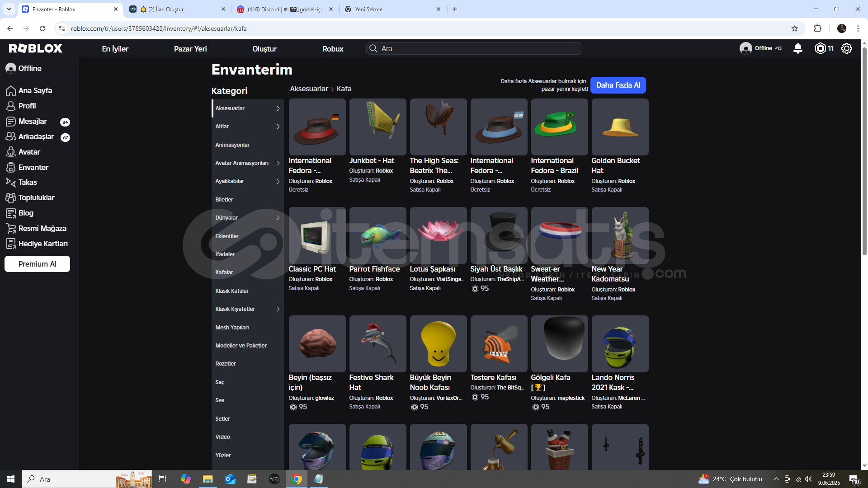Open the settings gear icon
This screenshot has height=488, width=868.
pyautogui.click(x=847, y=48)
